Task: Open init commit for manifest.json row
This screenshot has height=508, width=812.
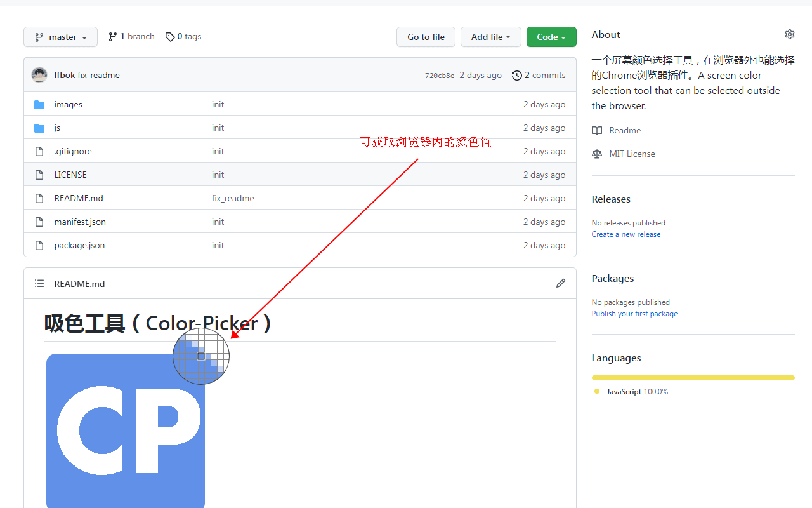Action: [x=218, y=222]
